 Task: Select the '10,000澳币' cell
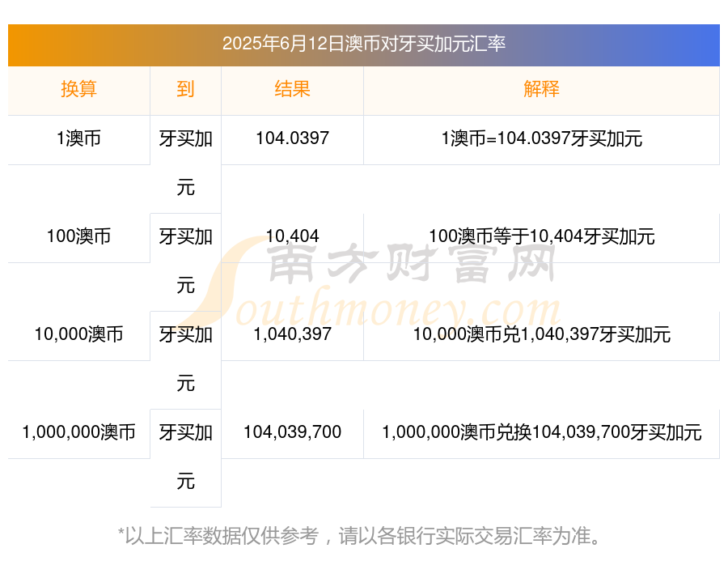[x=78, y=334]
